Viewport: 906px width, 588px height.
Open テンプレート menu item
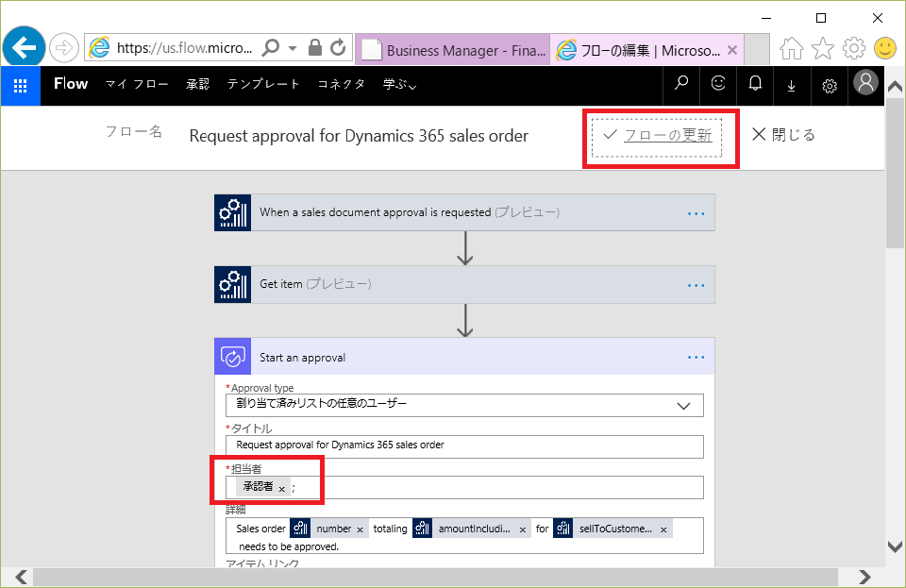263,84
